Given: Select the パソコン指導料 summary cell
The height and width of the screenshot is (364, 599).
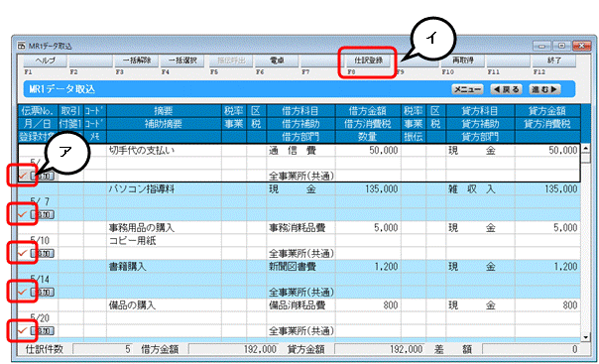Looking at the screenshot, I should coord(164,188).
